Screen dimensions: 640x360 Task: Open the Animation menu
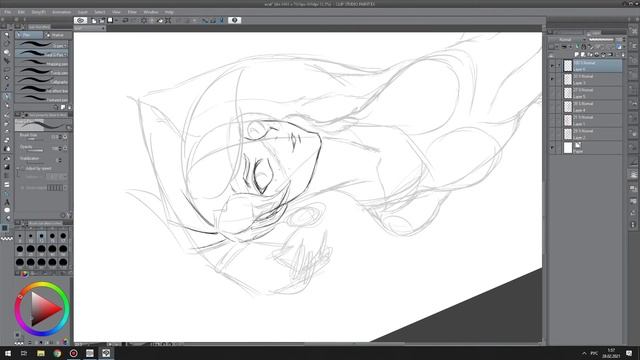(61, 12)
